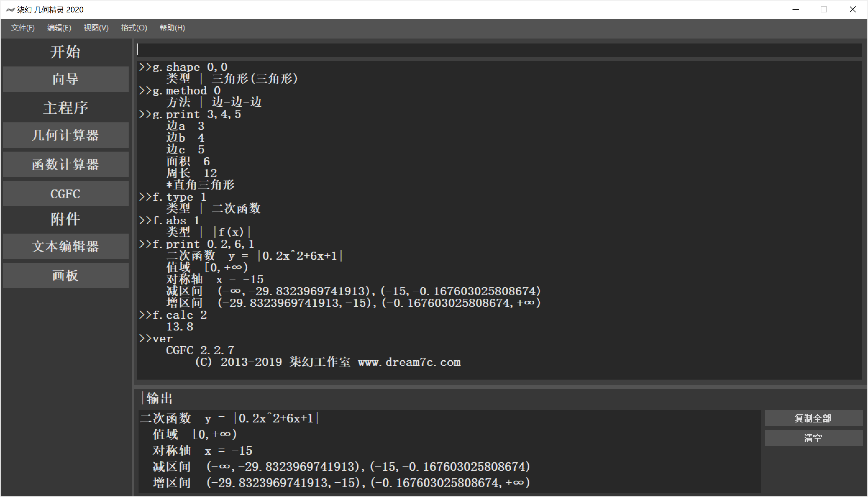The width and height of the screenshot is (868, 497).
Task: Click output panel line starting '减区间'
Action: 341,467
